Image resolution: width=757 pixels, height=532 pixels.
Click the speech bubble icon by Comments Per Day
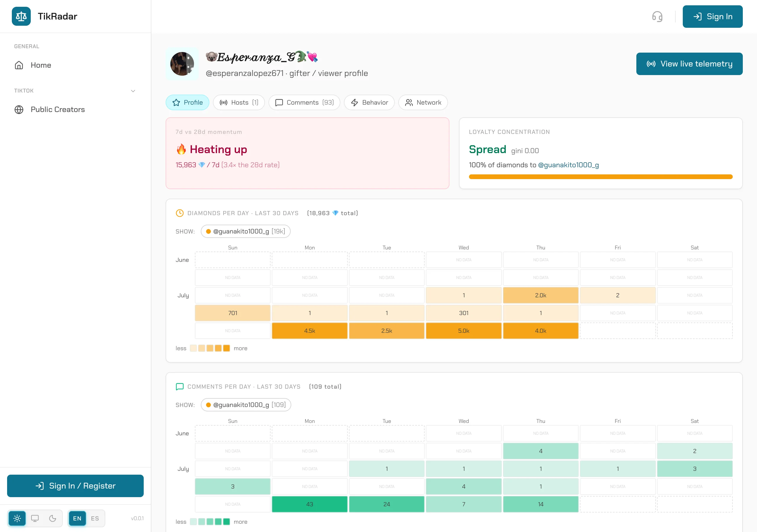click(180, 387)
